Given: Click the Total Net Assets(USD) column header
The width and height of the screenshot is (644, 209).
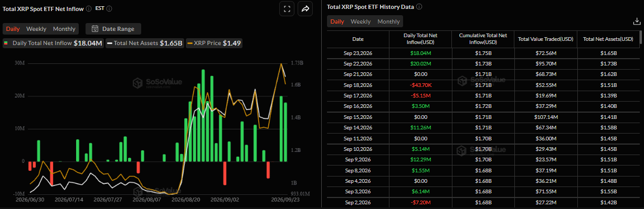Looking at the screenshot, I should pos(608,39).
